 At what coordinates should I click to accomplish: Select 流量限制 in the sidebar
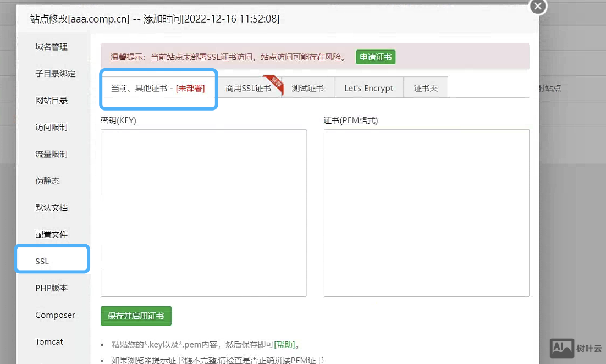[52, 154]
